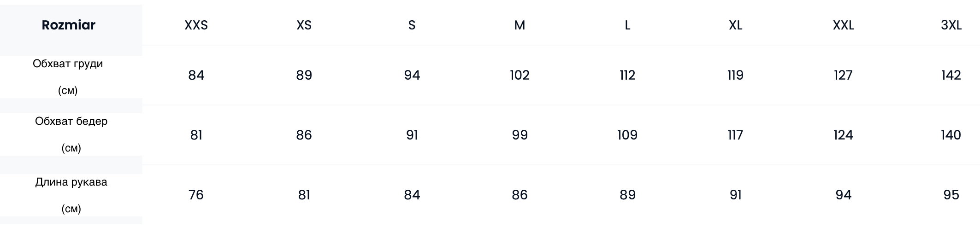
Task: Click sleeve length value 76 for XXS
Action: pos(196,195)
